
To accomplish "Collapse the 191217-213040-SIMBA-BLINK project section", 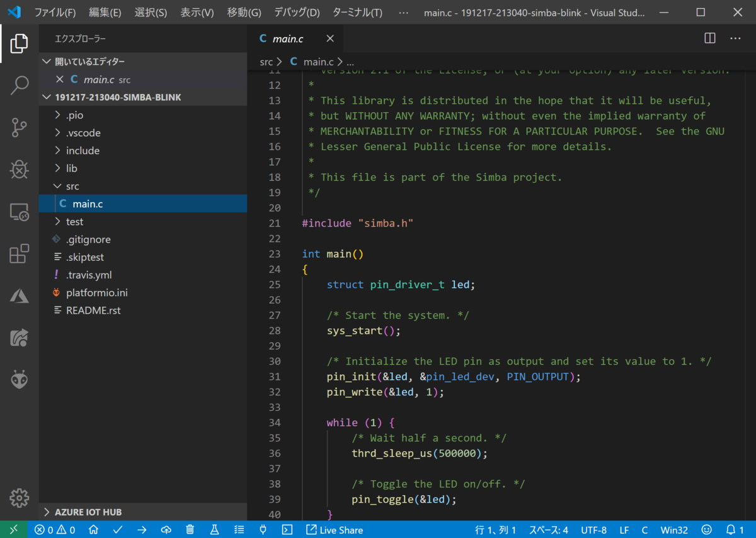I will 142,97.
